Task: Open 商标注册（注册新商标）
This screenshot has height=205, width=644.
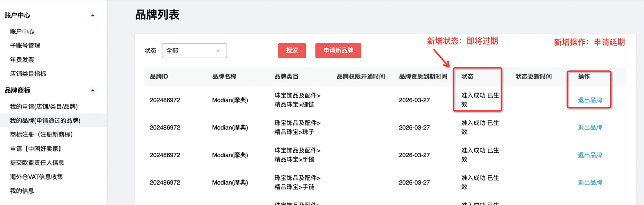Action: point(41,134)
